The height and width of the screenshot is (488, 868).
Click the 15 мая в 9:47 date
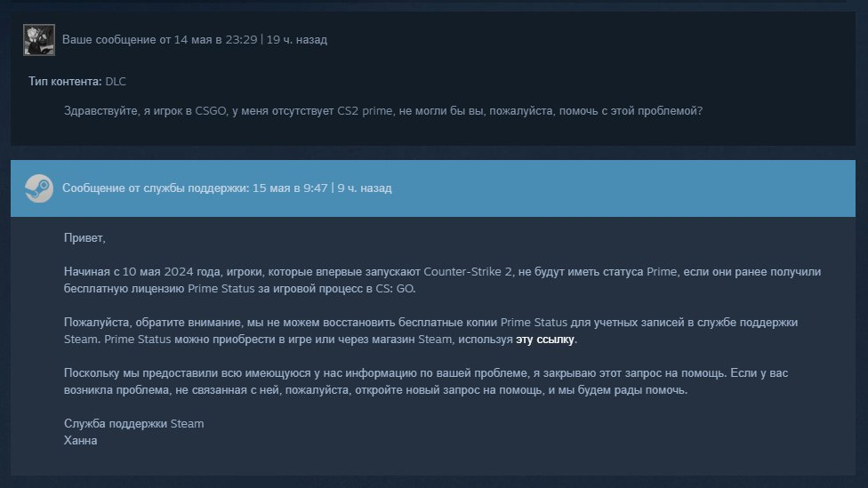click(x=290, y=188)
